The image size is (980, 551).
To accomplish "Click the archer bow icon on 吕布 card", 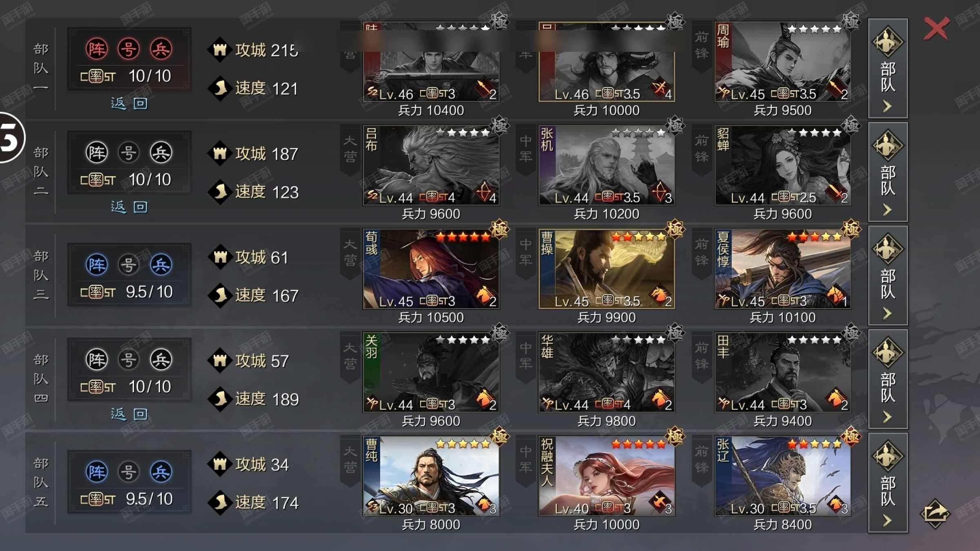I will (484, 191).
